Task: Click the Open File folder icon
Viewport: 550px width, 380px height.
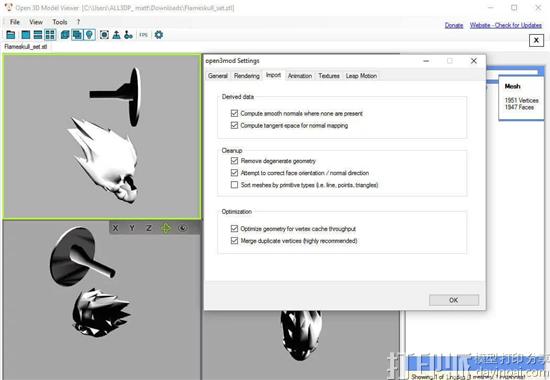Action: point(11,35)
